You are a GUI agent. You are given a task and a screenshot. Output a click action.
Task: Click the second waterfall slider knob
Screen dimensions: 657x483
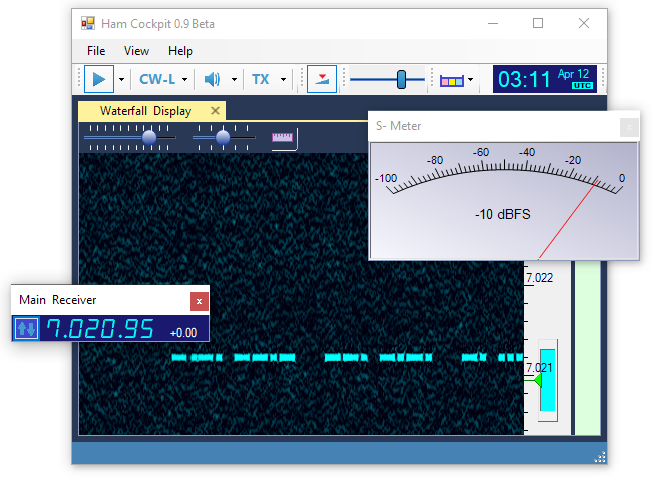223,137
